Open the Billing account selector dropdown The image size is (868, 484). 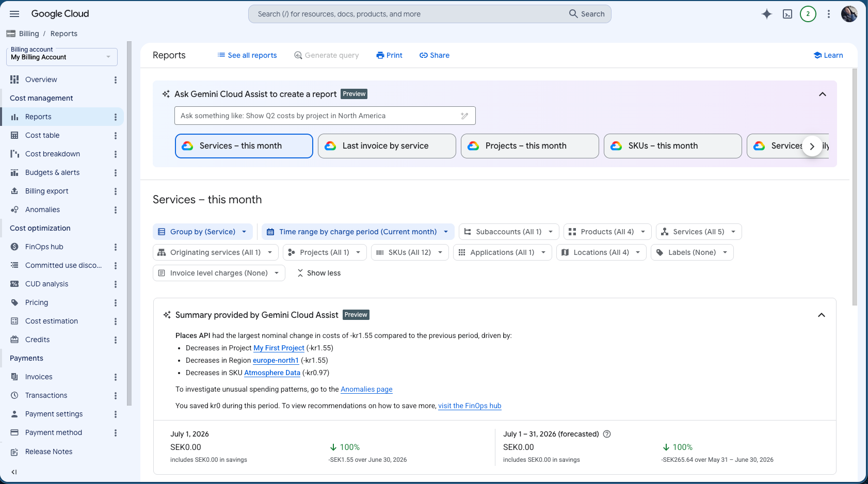tap(62, 57)
